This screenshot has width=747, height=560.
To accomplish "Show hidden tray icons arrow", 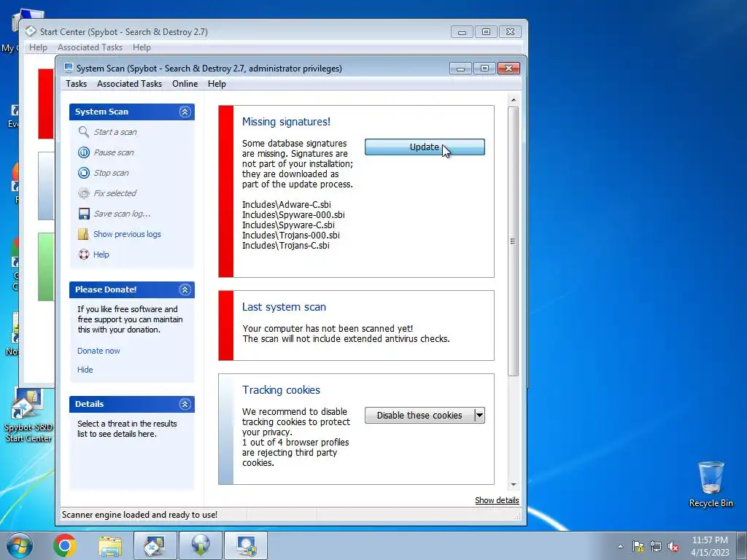I will 620,546.
